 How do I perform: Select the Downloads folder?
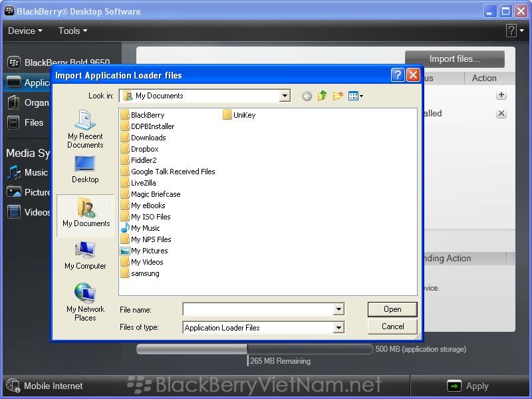[x=143, y=138]
